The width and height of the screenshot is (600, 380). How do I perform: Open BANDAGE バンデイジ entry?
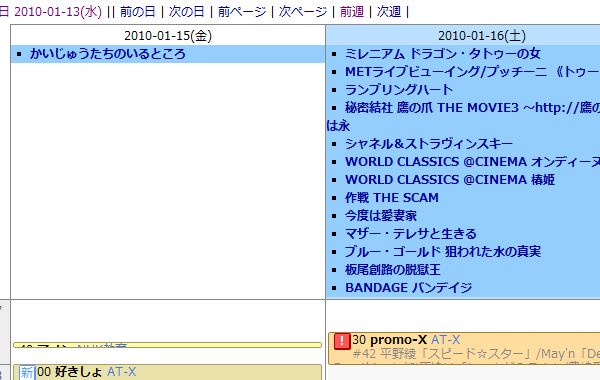408,288
